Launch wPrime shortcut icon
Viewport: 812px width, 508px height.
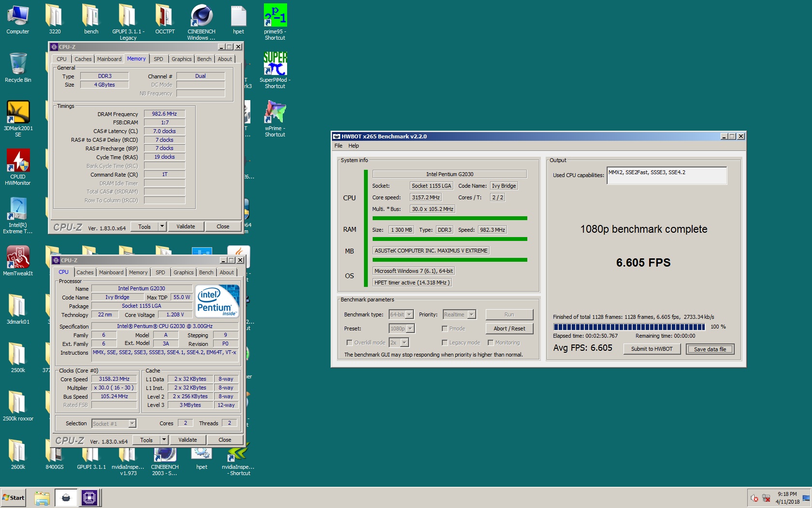(275, 119)
